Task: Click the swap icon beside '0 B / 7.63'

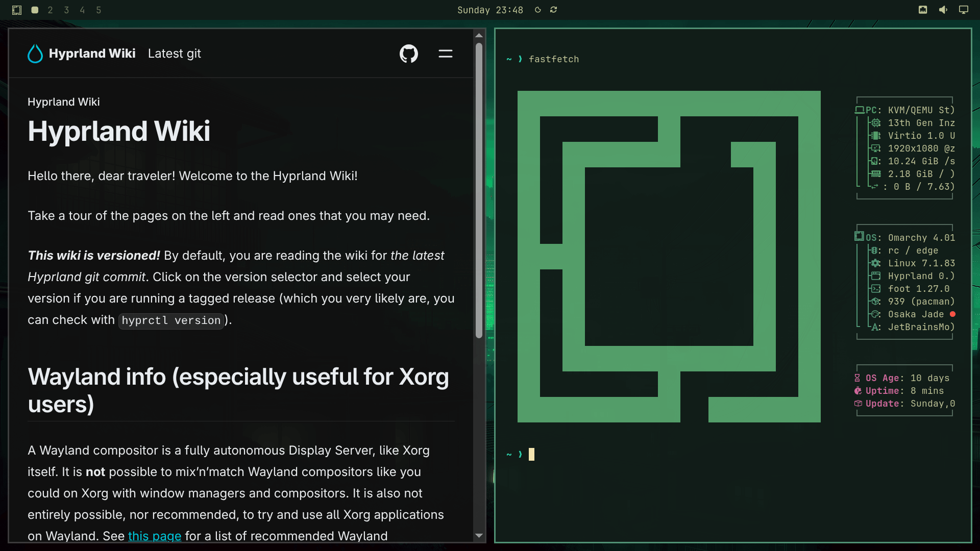Action: (875, 187)
